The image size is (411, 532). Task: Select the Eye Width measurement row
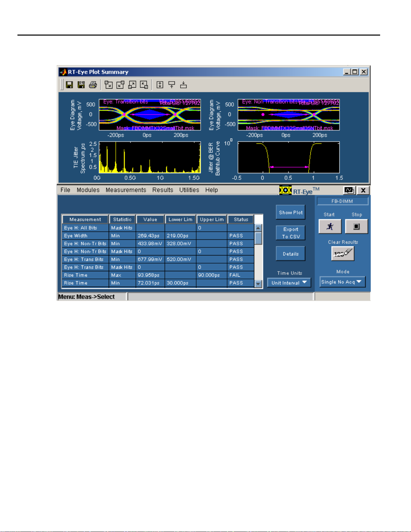click(x=158, y=236)
